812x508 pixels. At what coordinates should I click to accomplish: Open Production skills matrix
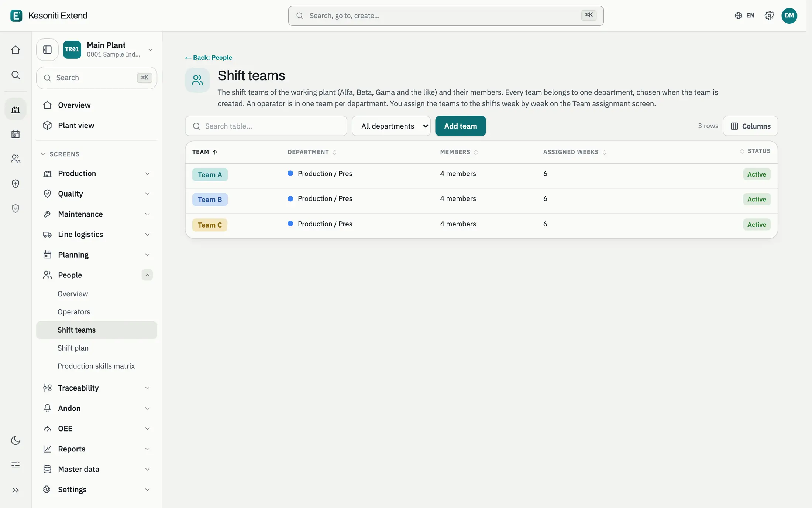pyautogui.click(x=97, y=366)
